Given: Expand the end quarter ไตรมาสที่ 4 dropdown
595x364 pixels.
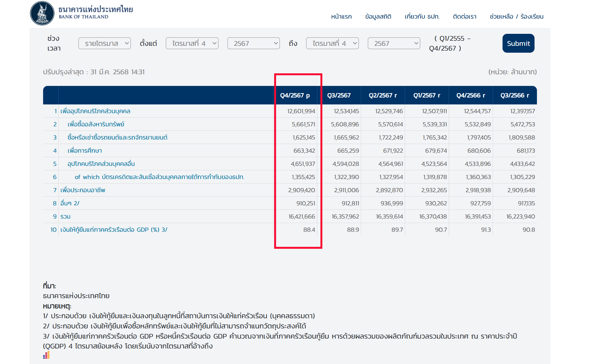Looking at the screenshot, I should (x=332, y=43).
